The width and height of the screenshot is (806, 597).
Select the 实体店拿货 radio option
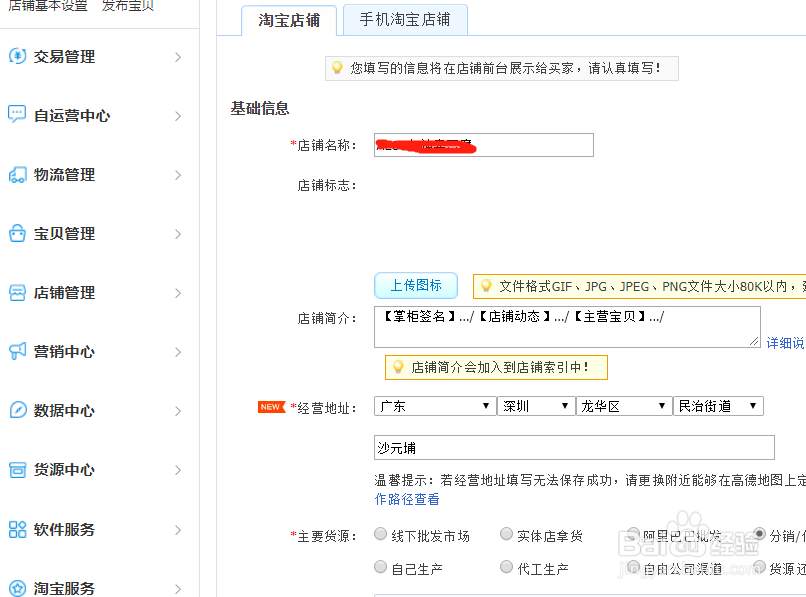pos(506,534)
